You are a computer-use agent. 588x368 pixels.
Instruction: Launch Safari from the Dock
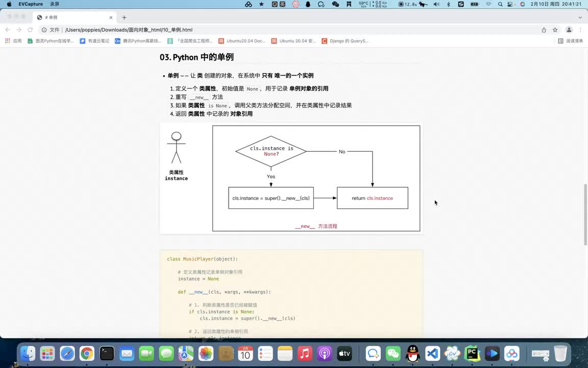tap(67, 353)
